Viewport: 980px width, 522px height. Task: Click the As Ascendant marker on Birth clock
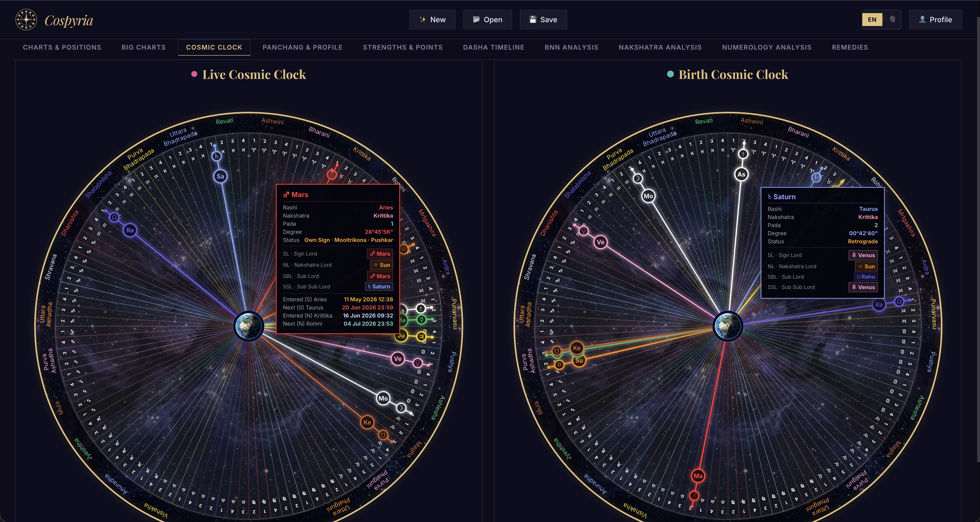click(741, 174)
